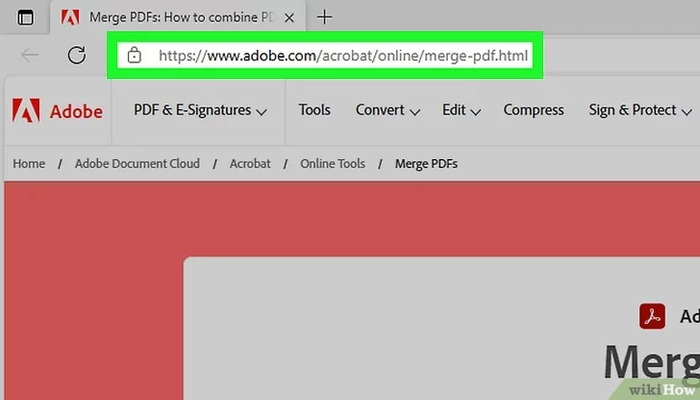The image size is (700, 400).
Task: Open a new browser tab
Action: (325, 17)
